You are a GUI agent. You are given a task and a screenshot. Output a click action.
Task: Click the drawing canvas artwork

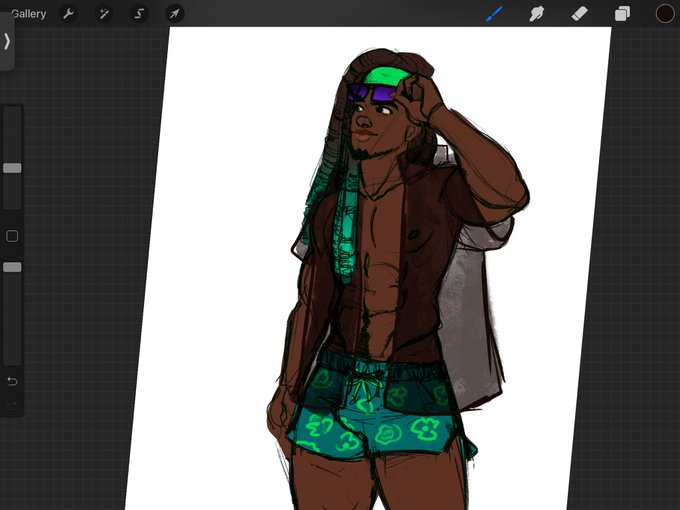coord(368,268)
